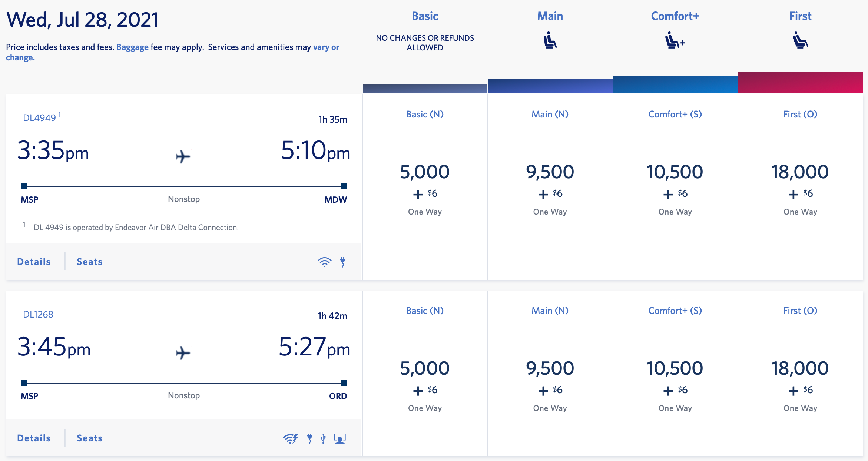
Task: Click the First class seat icon
Action: coord(800,40)
